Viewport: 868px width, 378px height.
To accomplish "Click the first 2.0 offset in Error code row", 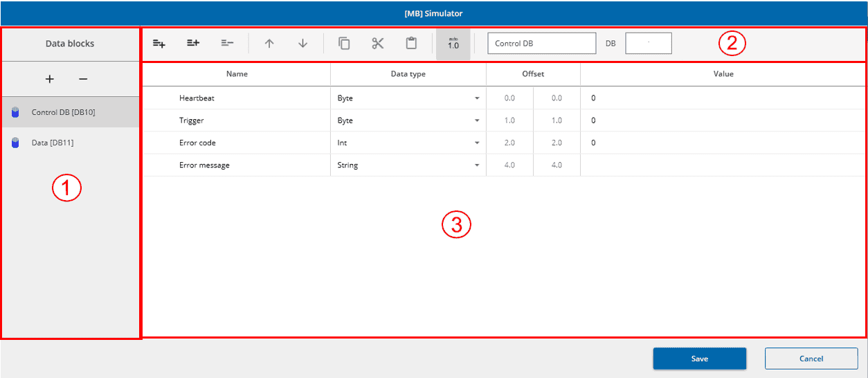I will coord(509,143).
